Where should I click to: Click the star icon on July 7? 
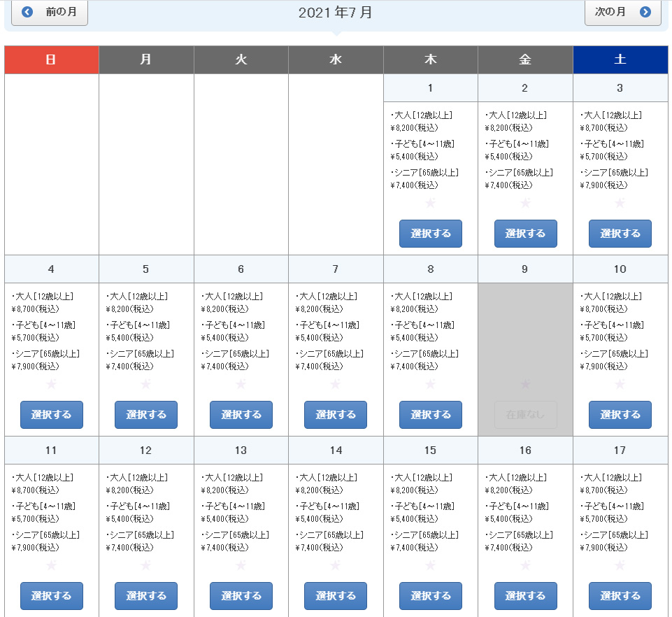[336, 384]
